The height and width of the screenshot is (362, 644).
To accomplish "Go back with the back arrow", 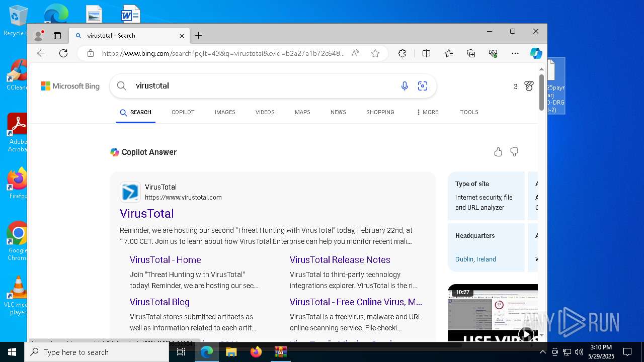I will point(41,53).
